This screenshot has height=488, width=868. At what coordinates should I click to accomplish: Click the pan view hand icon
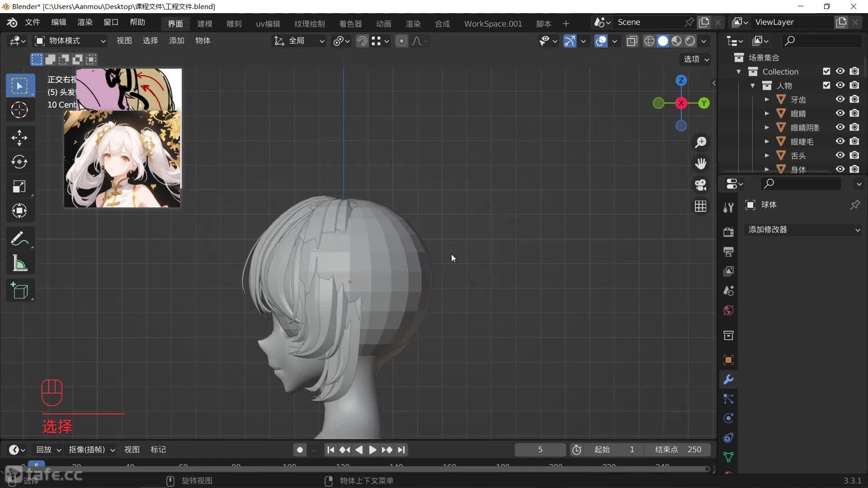point(701,164)
